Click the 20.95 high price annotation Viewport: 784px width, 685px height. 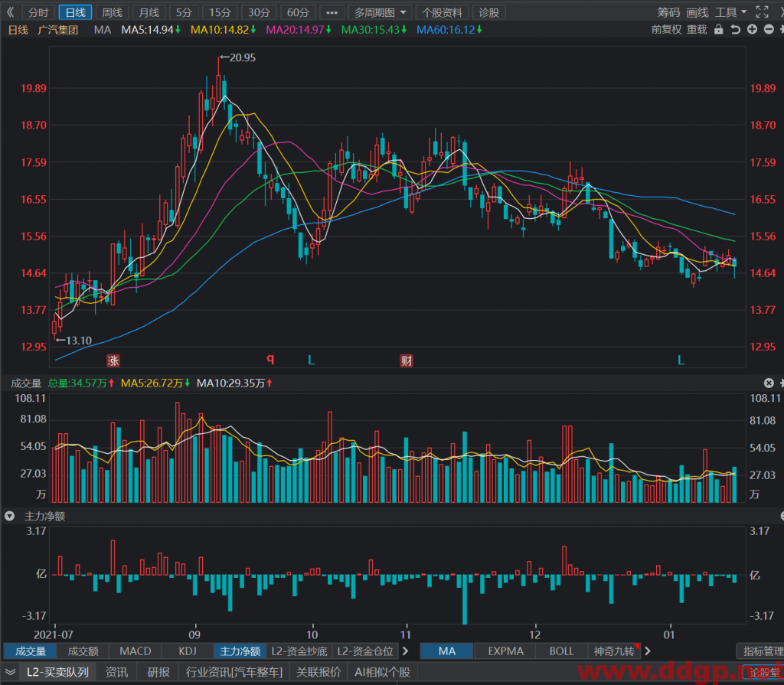pos(238,57)
